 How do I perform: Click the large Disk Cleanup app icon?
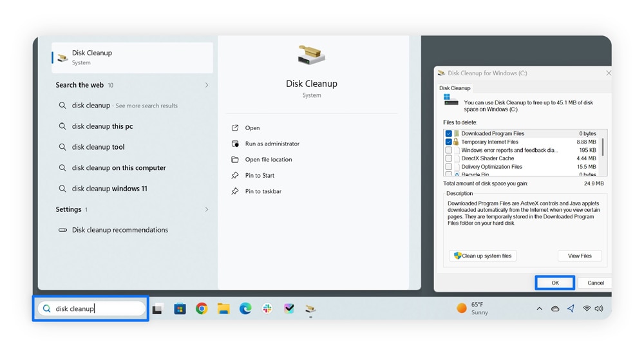[311, 55]
